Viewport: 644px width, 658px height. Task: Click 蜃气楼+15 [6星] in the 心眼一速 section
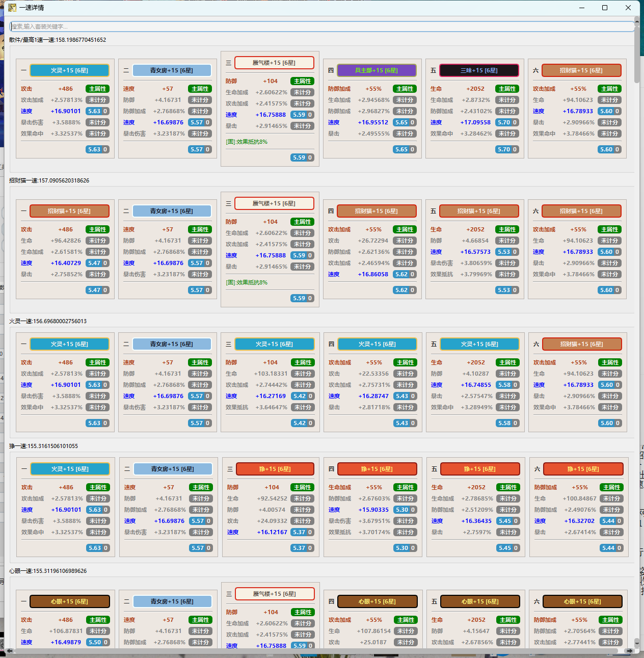[275, 594]
